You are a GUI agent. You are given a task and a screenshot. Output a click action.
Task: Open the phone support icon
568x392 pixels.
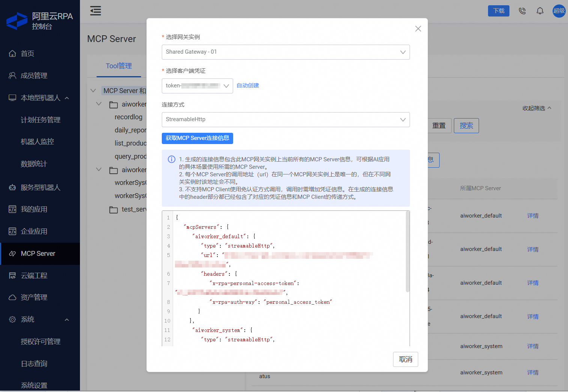(x=522, y=11)
